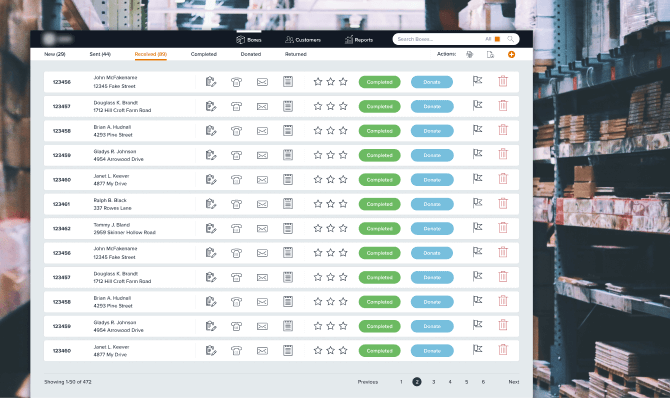The width and height of the screenshot is (670, 398).
Task: Click Donate button in box 123462 row
Action: pos(432,229)
